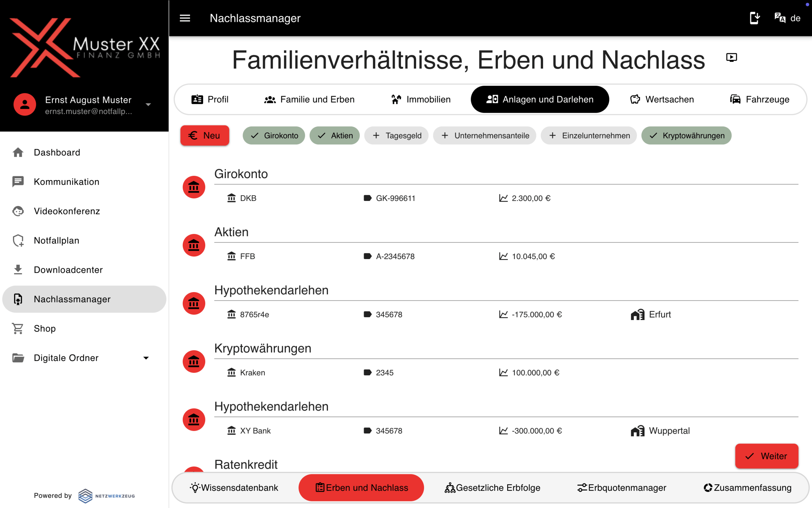Click the Muster XX Finanz GmbH logo
Viewport: 812px width, 508px height.
pyautogui.click(x=85, y=48)
